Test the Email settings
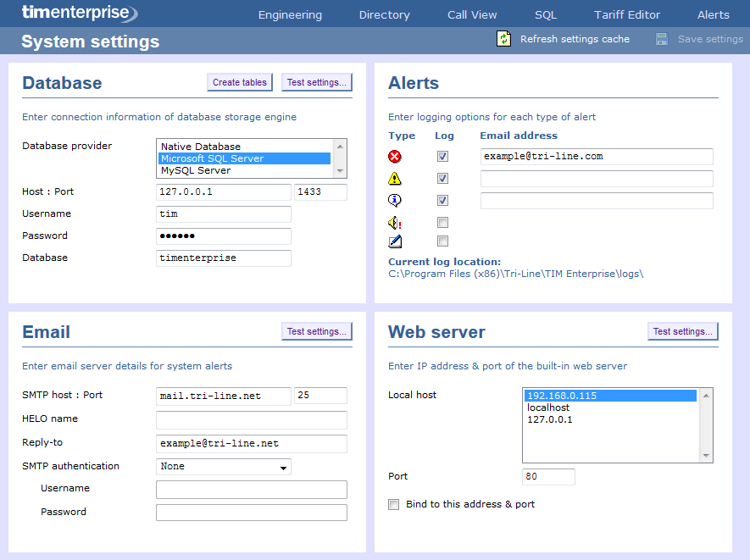750x560 pixels. point(316,331)
